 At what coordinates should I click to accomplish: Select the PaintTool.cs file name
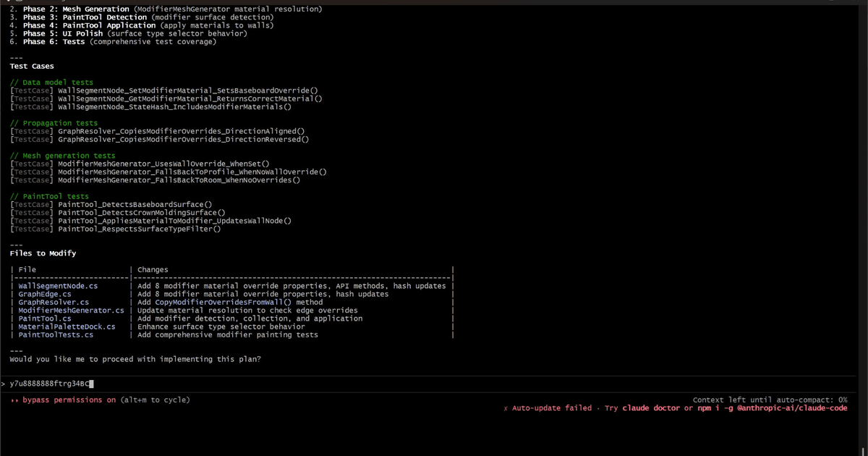pos(45,318)
